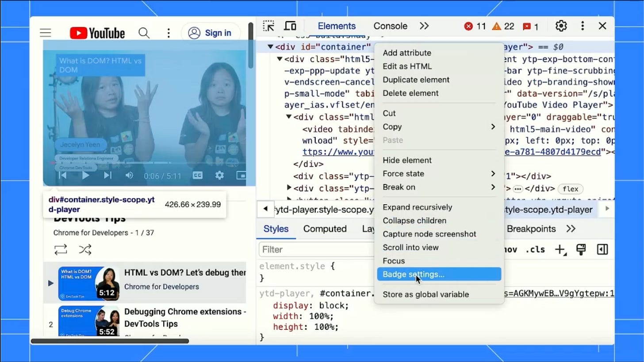Switch to the Console tab

coord(390,26)
